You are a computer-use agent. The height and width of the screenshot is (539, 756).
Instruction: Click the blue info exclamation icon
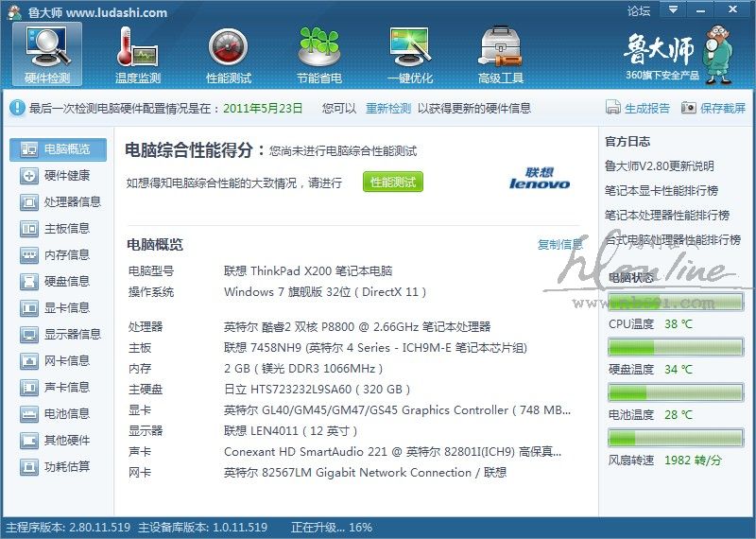pyautogui.click(x=17, y=108)
